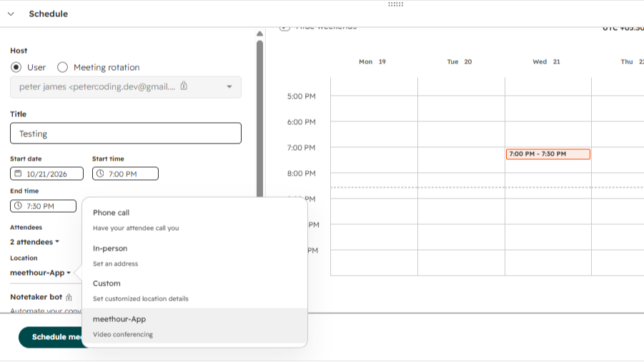Click the form's vertical scrollbar thumb
The height and width of the screenshot is (362, 644).
[259, 119]
